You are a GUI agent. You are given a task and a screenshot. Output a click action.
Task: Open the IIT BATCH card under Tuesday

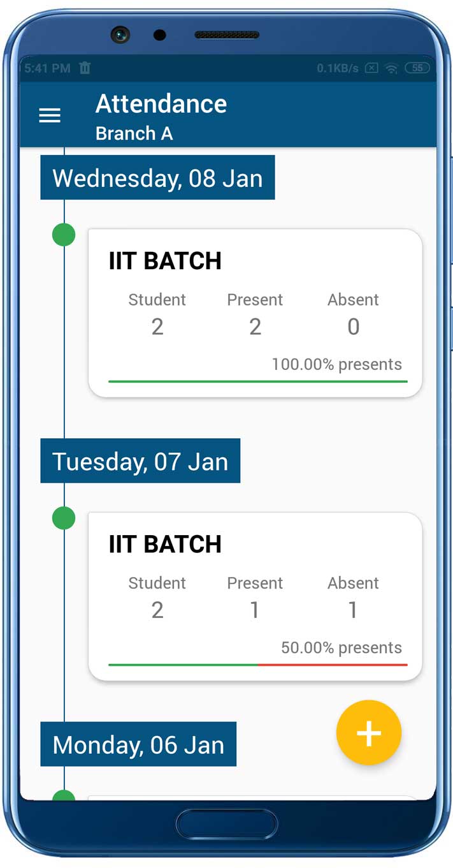255,593
